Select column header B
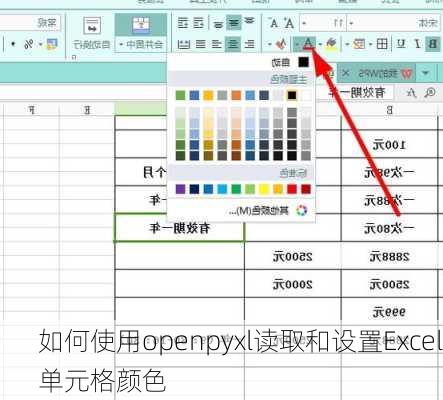This screenshot has height=400, width=443. [389, 110]
